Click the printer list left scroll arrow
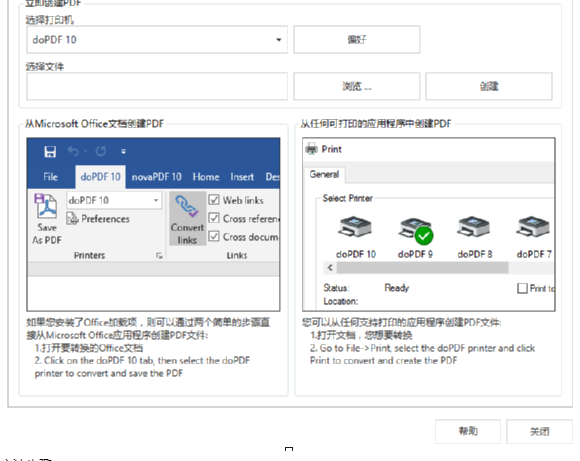The image size is (580, 461). pyautogui.click(x=330, y=267)
